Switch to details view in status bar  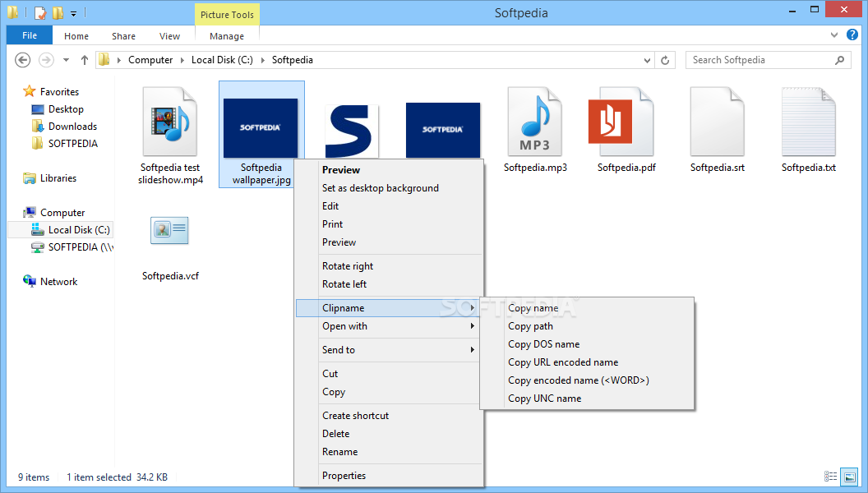click(x=830, y=477)
